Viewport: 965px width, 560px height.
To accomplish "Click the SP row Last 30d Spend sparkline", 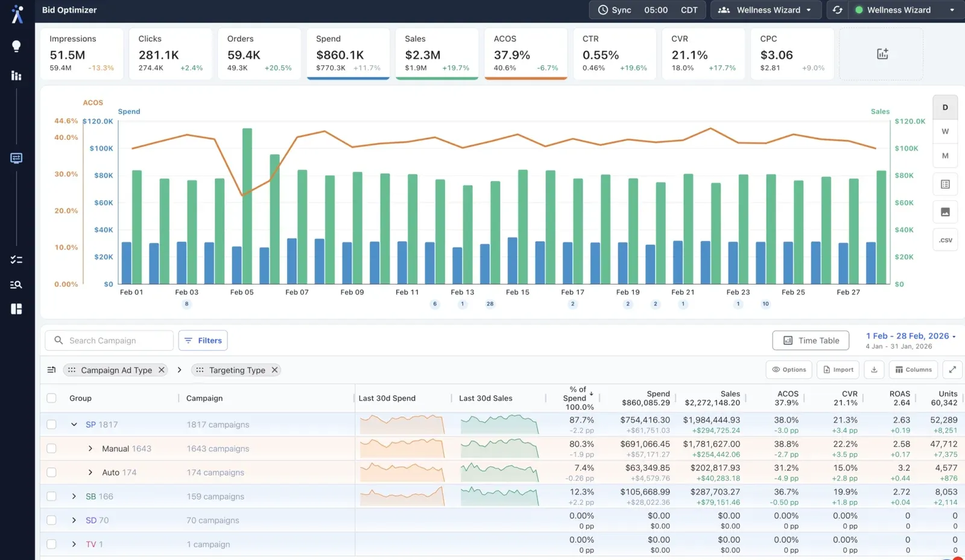I will click(x=402, y=424).
